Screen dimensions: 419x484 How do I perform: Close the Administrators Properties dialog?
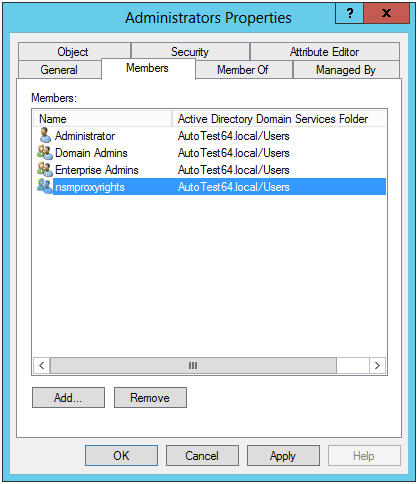(386, 13)
